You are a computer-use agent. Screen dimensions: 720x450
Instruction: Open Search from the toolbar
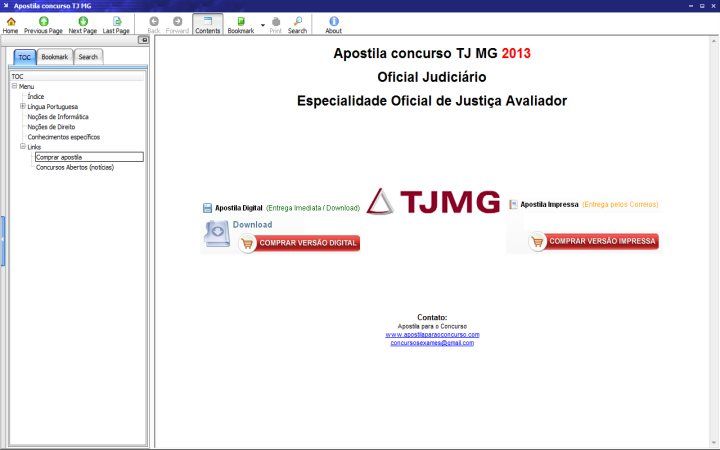click(298, 25)
